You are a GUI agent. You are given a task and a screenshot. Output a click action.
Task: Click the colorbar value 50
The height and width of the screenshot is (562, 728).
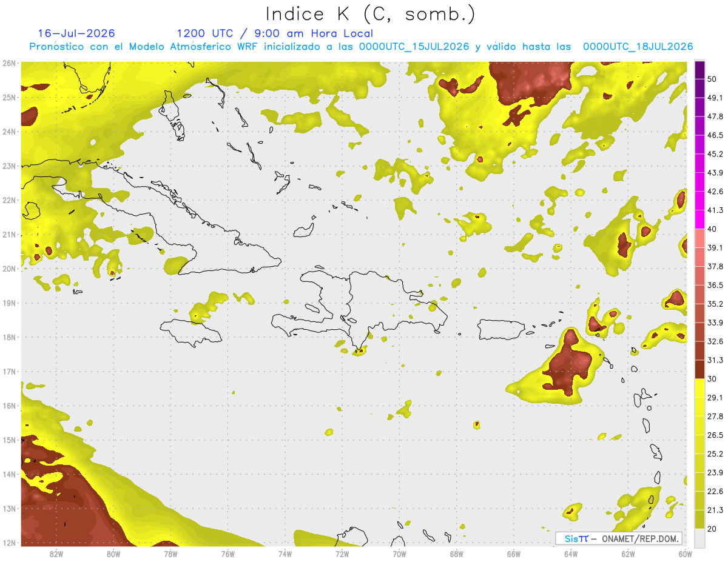pos(713,79)
